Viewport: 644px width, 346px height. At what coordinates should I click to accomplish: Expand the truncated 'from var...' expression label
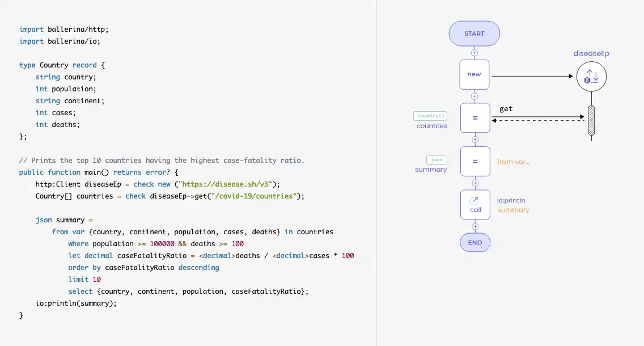513,162
